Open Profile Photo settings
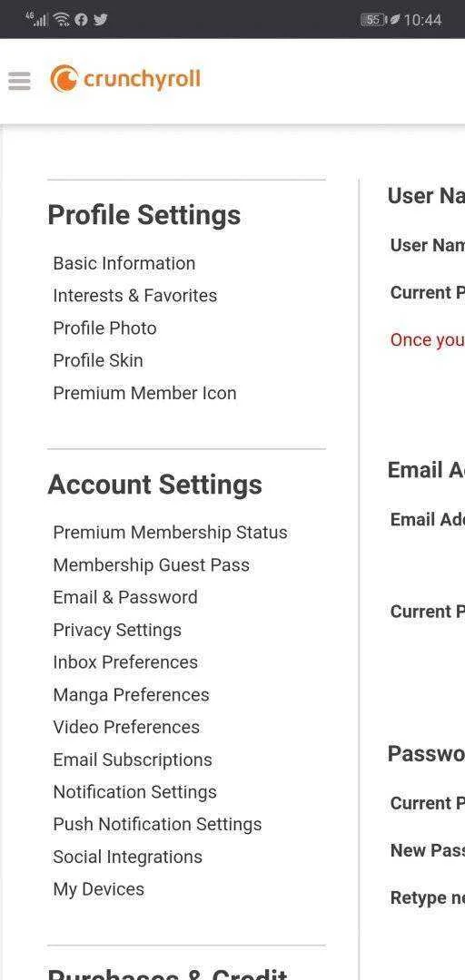 (x=104, y=328)
